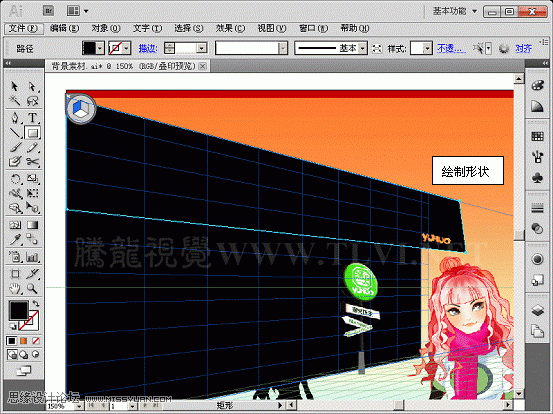Select the Lasso tool
The width and height of the screenshot is (553, 414).
32,101
